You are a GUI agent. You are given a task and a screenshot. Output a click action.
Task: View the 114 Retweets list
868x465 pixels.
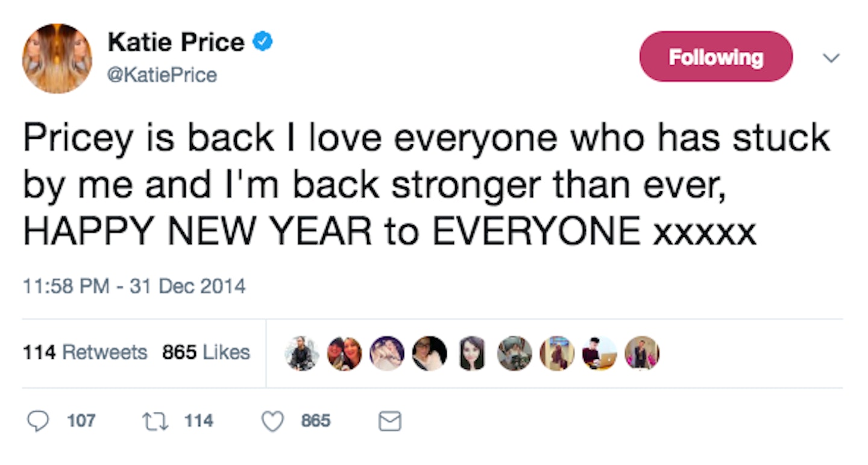[x=85, y=352]
